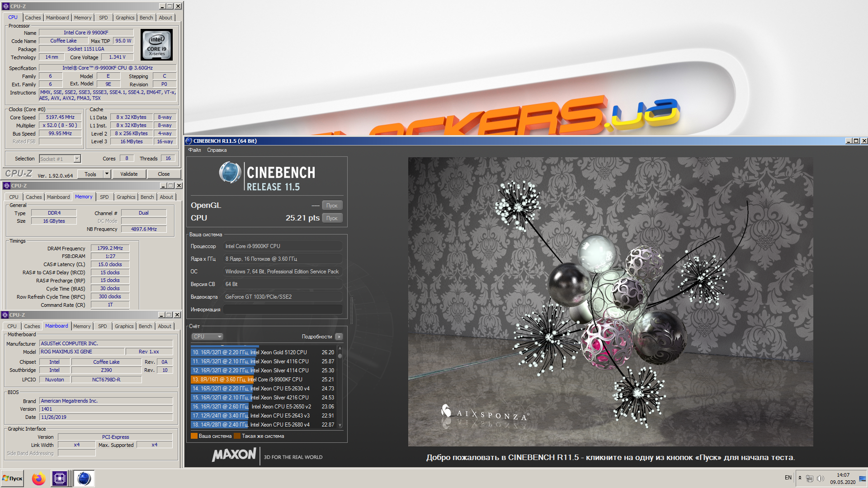This screenshot has height=488, width=868.
Task: Show hidden system tray icons
Action: point(800,478)
